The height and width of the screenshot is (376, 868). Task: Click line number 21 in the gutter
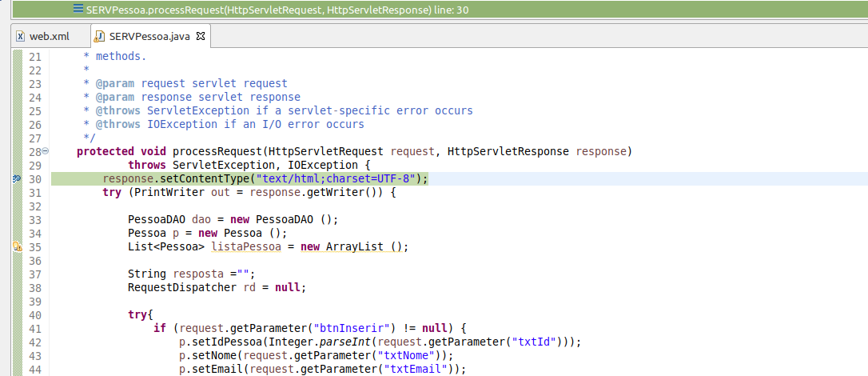(x=35, y=57)
